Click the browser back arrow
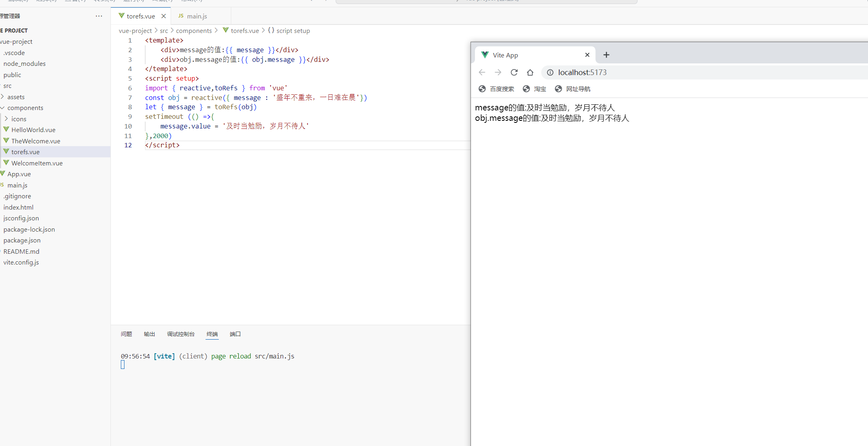The height and width of the screenshot is (446, 868). [x=482, y=72]
